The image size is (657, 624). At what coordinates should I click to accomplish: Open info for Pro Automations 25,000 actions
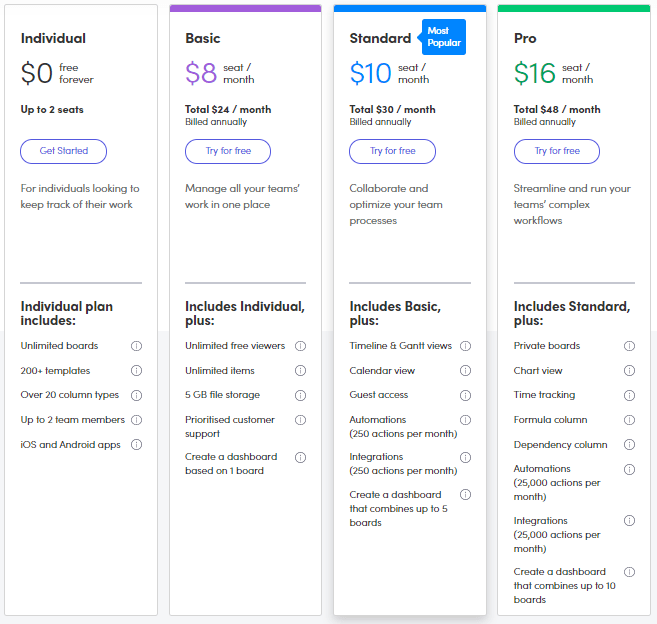(x=629, y=469)
